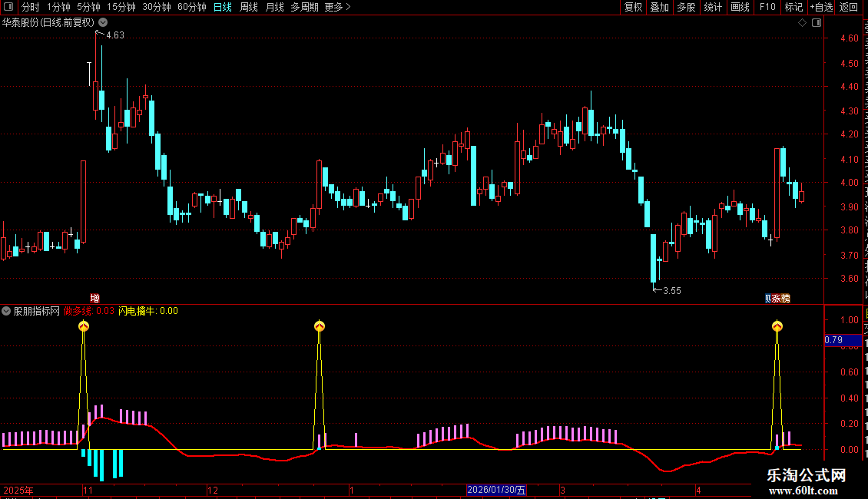The height and width of the screenshot is (499, 868).
Task: Expand dropdown next to 华泰股份 title
Action: (103, 22)
